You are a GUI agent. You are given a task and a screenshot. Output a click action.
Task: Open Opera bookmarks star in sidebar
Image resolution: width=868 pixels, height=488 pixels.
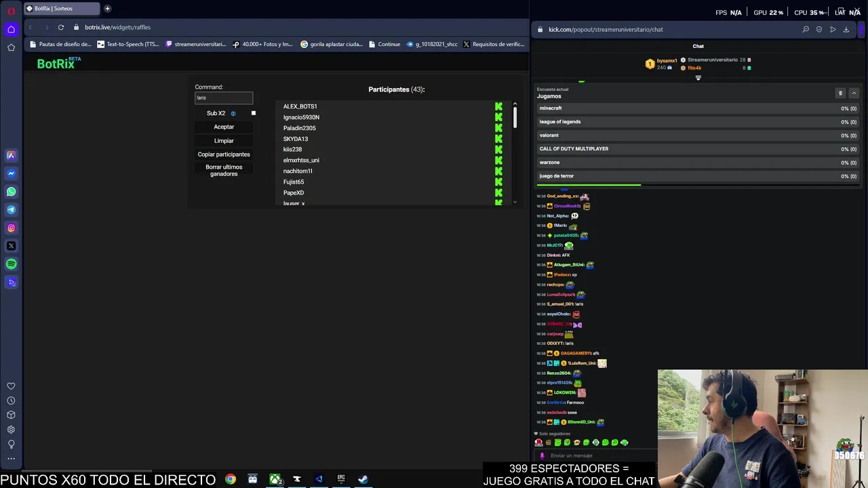(x=11, y=47)
